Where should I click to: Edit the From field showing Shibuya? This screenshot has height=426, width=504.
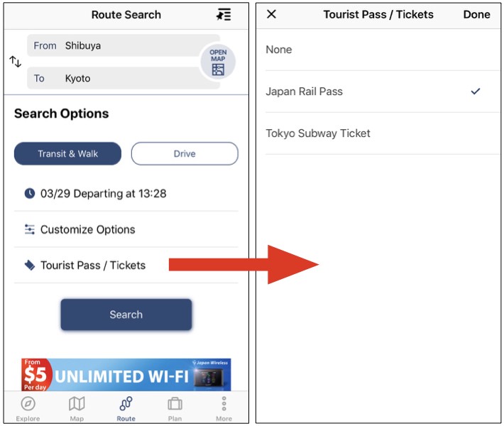click(x=124, y=45)
